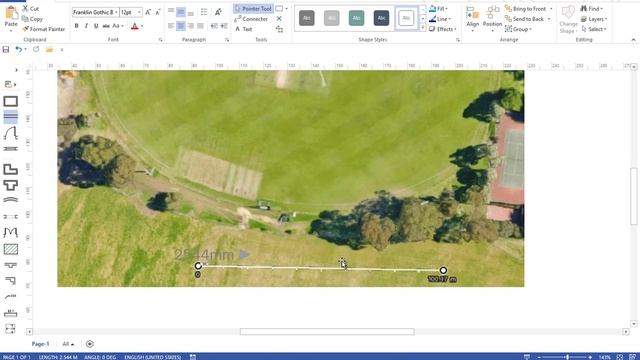Screen dimensions: 640x360
Task: Open the font color dropdown arrow
Action: coord(142,27)
